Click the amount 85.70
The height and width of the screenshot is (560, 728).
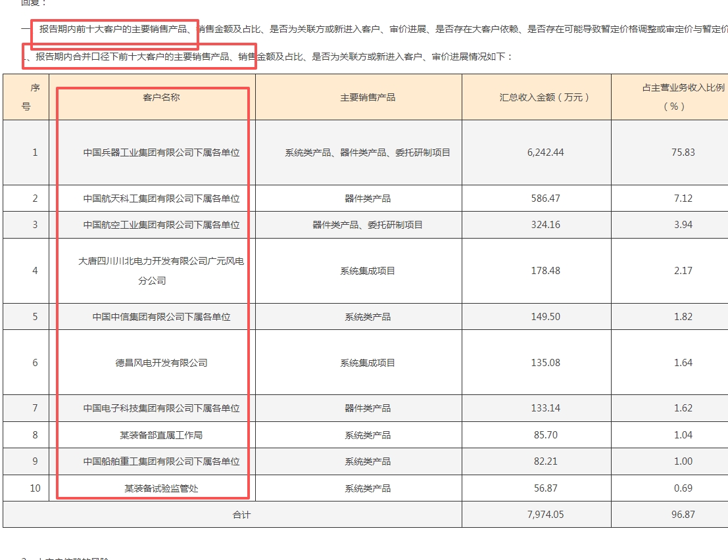[545, 435]
